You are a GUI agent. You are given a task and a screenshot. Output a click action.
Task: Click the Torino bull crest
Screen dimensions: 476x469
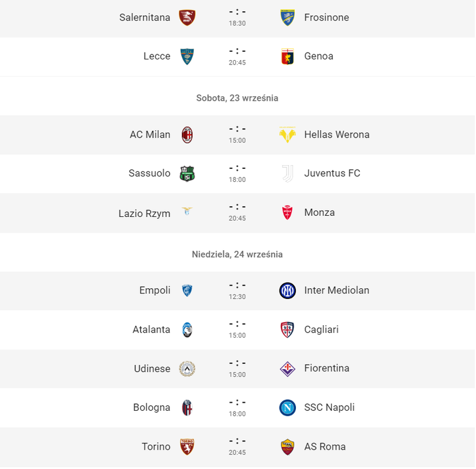click(x=187, y=447)
